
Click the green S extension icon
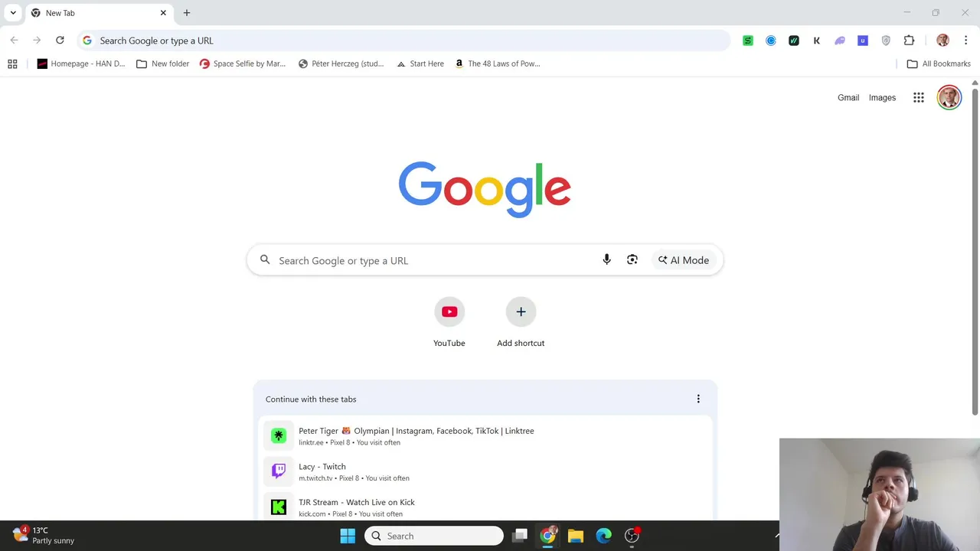[748, 41]
